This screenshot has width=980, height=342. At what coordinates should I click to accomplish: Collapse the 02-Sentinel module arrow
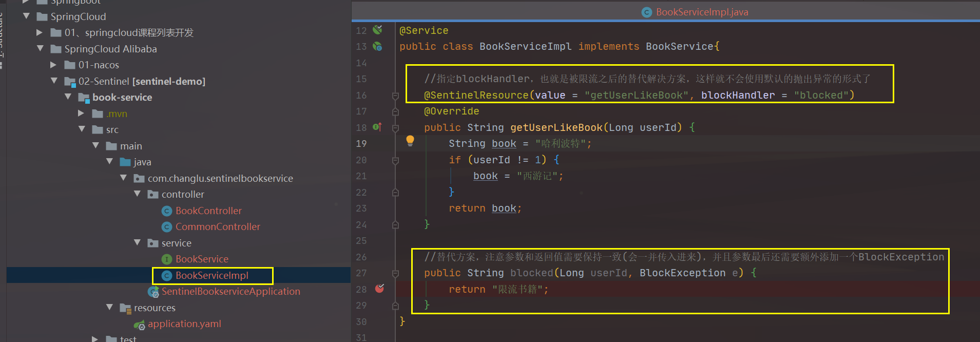[x=54, y=81]
